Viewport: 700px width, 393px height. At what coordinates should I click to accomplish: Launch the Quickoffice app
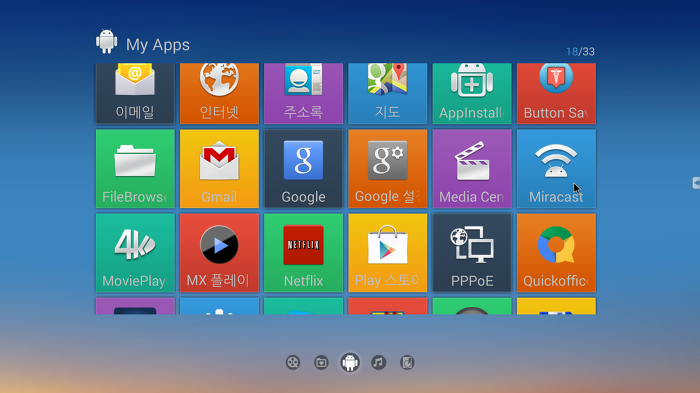(x=556, y=253)
